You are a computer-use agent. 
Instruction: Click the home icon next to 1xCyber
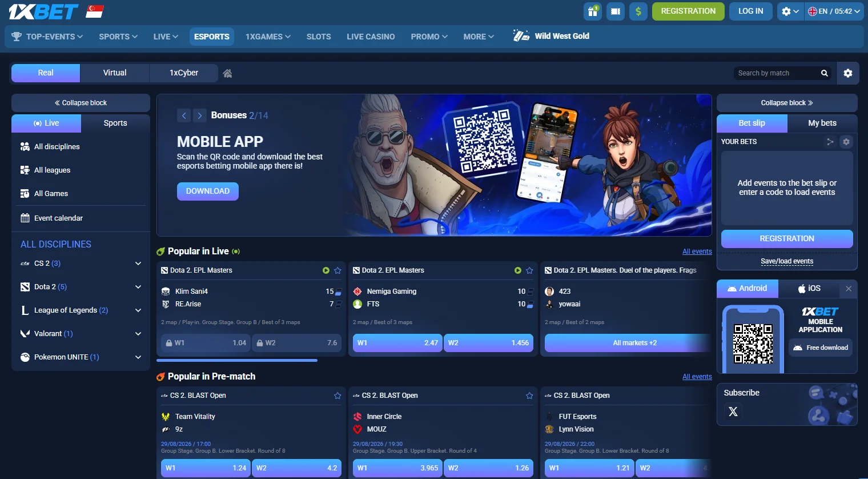[x=227, y=73]
